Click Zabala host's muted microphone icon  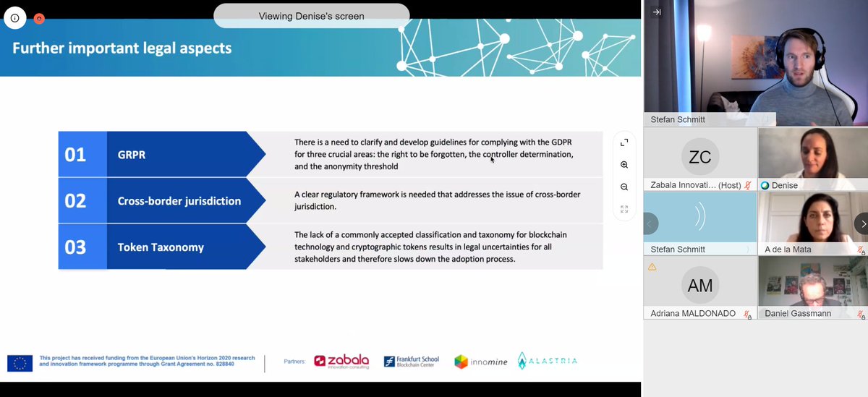pos(749,186)
